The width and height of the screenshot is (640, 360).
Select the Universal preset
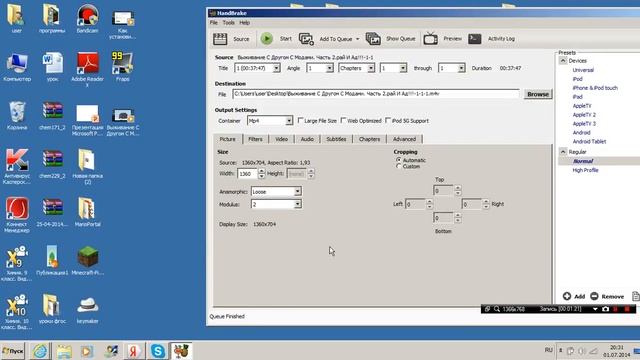click(583, 70)
